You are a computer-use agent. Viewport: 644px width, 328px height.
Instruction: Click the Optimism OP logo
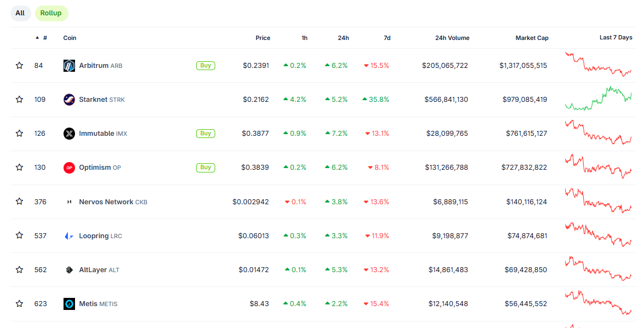click(x=69, y=167)
